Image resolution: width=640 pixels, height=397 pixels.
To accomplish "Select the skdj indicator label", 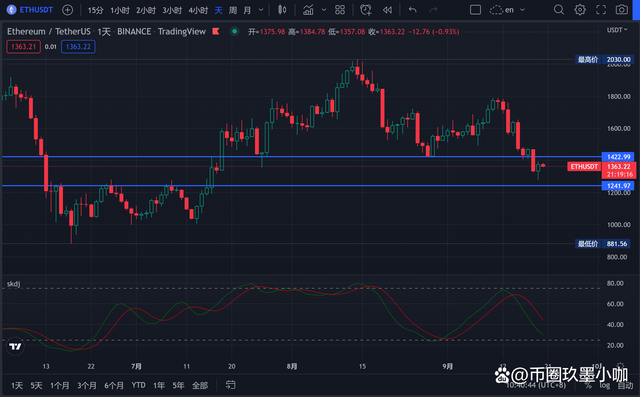I will (x=13, y=284).
